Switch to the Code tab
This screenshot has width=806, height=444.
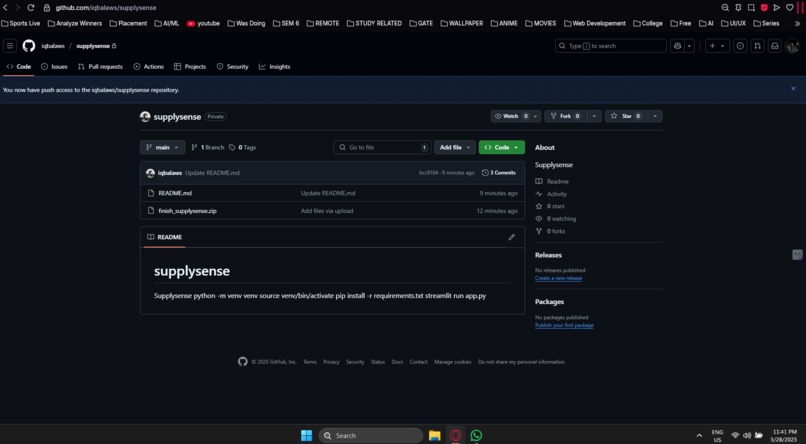pyautogui.click(x=19, y=67)
